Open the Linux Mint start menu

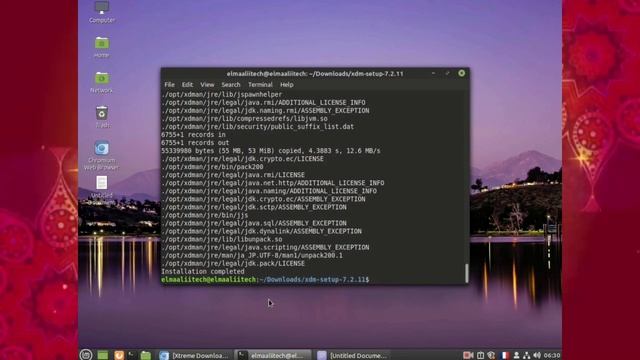coord(86,355)
